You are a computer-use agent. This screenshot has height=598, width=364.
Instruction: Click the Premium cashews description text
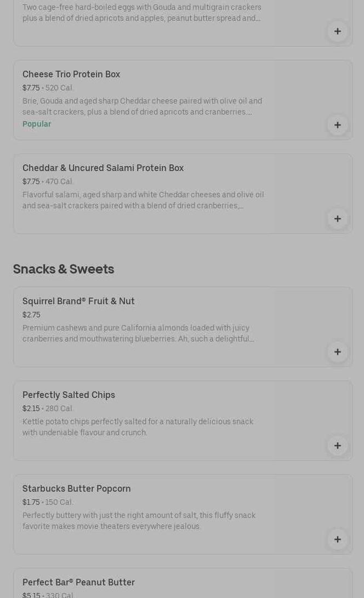click(138, 334)
